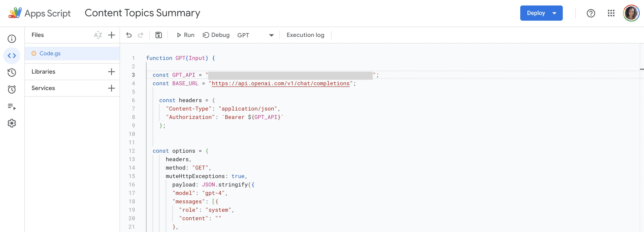Viewport: 644px width, 232px height.
Task: Open the project Overview info icon
Action: click(x=12, y=39)
